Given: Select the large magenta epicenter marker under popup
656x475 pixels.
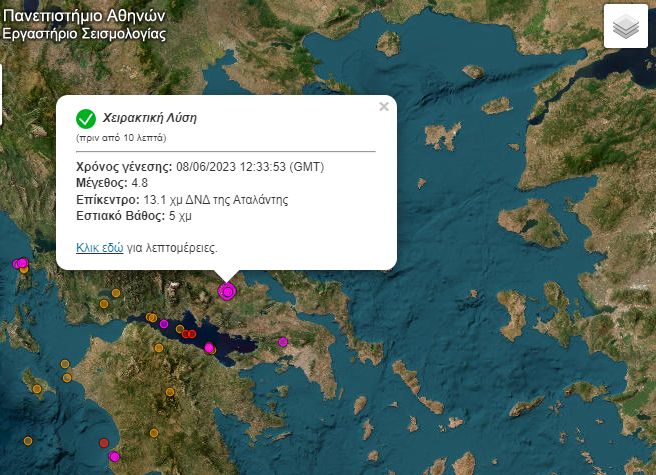Looking at the screenshot, I should click(227, 291).
